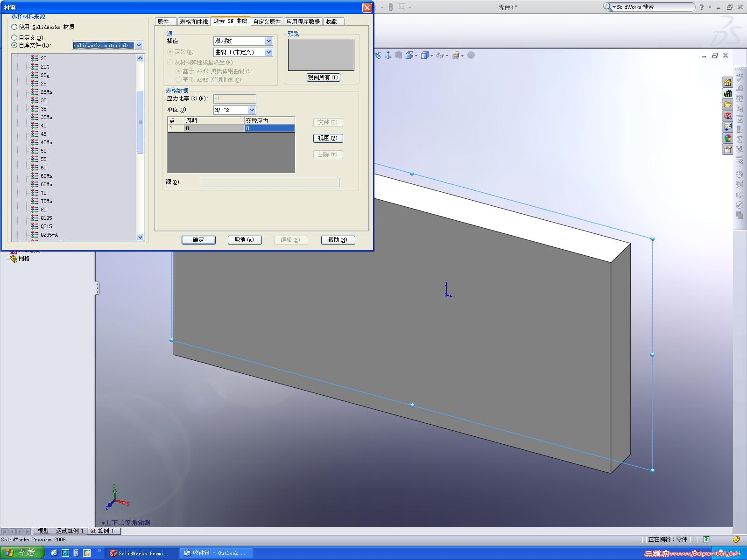Expand the hide/show items dropdown arrow
747x560 pixels.
pos(447,56)
